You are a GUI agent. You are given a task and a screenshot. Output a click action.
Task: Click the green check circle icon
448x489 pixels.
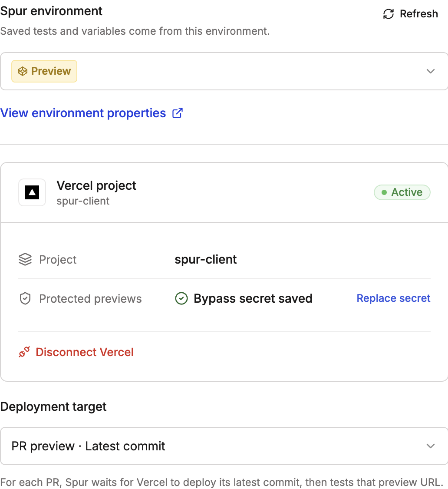(x=181, y=298)
